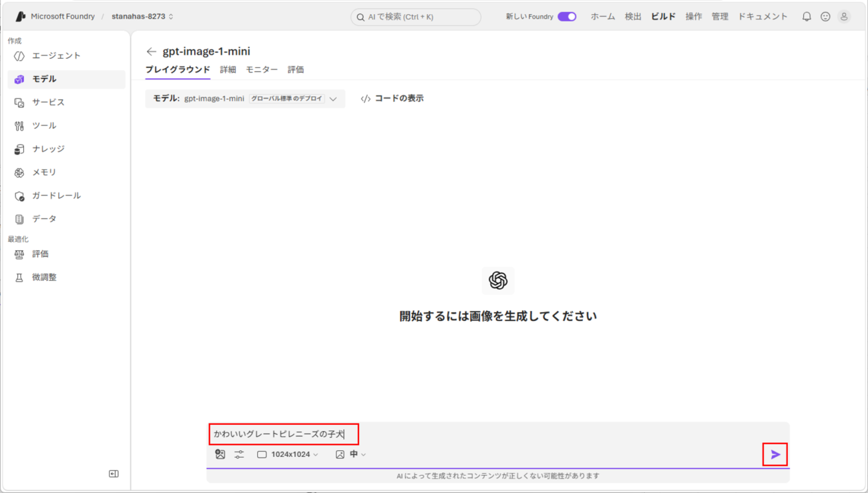This screenshot has height=493, width=868.
Task: Open the user account avatar
Action: (844, 17)
